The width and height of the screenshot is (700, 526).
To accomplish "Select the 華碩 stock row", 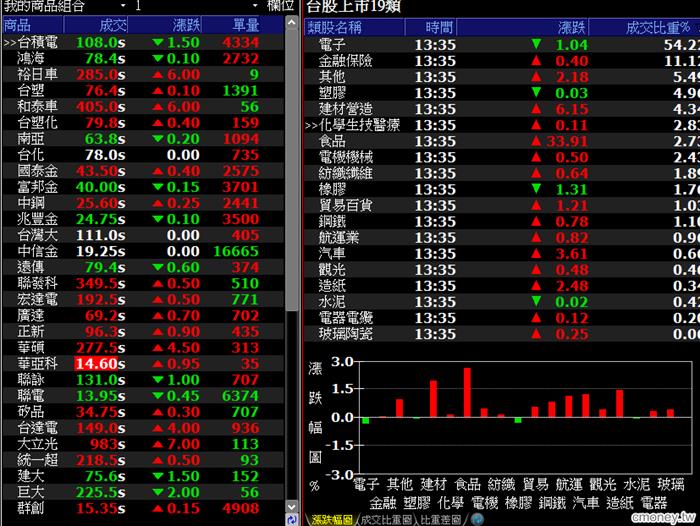I will pyautogui.click(x=143, y=348).
